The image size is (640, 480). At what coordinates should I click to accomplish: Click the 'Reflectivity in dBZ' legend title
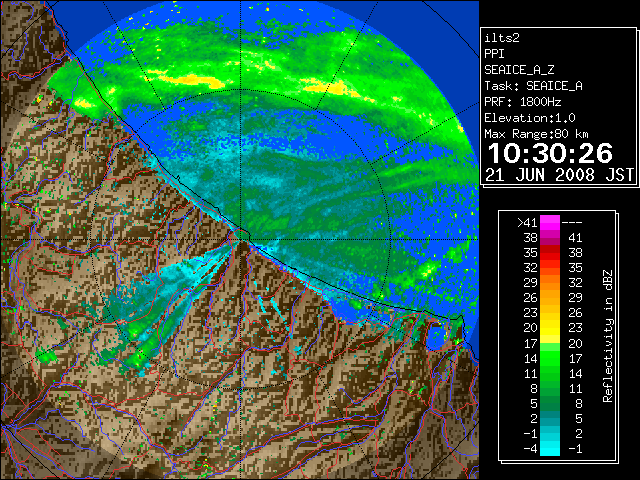point(608,336)
